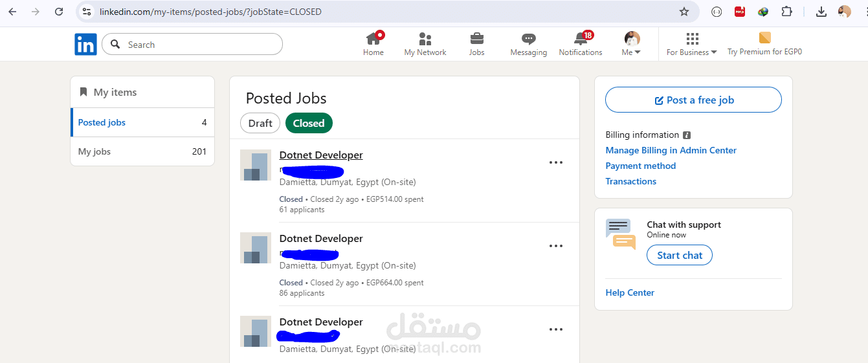868x363 pixels.
Task: Click the Start chat button
Action: (x=680, y=255)
